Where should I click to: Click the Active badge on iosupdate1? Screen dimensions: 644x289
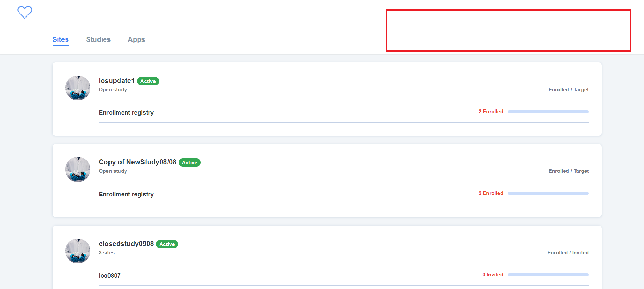pos(148,81)
